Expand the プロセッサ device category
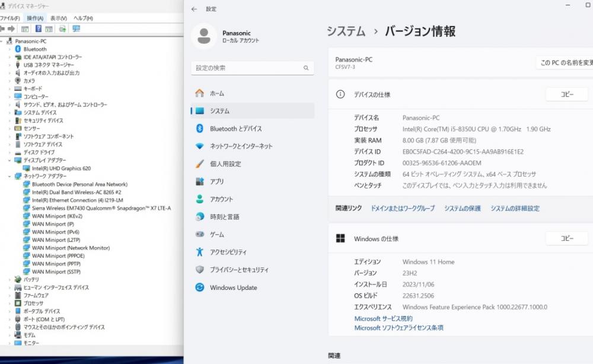Viewport: 593px width, 364px height. [x=9, y=303]
